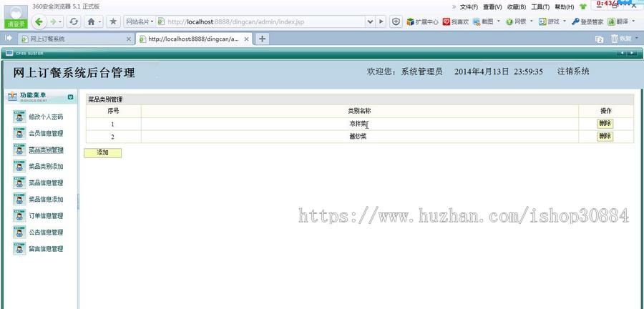Delete the 凉拌菜 category row
Screen dimensions: 644x309
(605, 124)
